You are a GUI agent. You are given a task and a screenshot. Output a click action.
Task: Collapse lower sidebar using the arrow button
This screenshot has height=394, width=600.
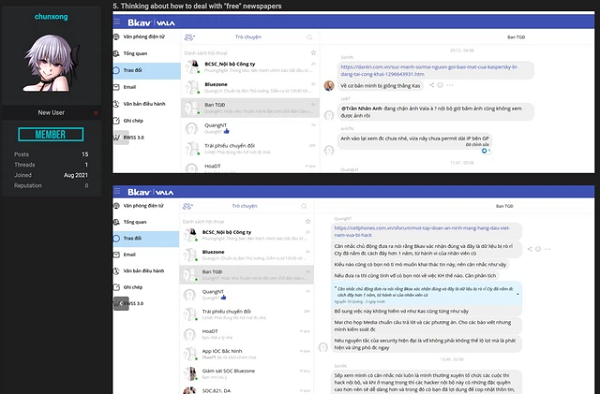pos(121,303)
